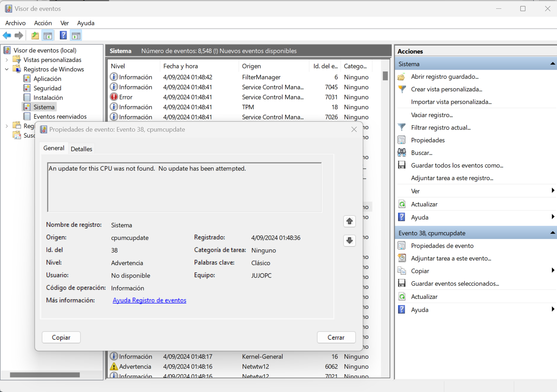This screenshot has width=557, height=392.
Task: Click the Forward arrow toolbar icon
Action: pyautogui.click(x=19, y=35)
